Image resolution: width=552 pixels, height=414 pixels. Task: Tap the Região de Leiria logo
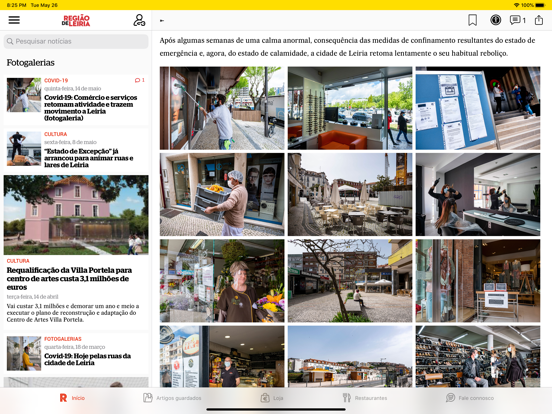pos(76,20)
